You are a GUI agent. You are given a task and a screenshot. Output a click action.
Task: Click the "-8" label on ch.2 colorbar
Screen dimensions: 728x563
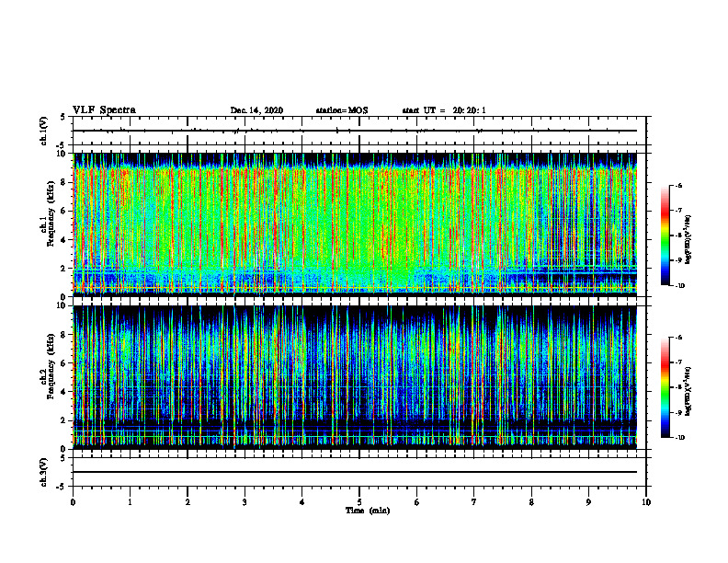pos(678,387)
